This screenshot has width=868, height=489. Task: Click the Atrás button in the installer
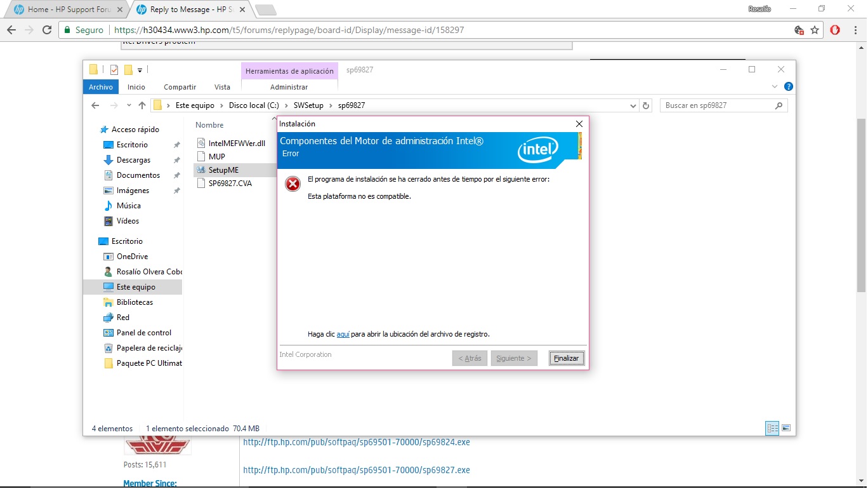pyautogui.click(x=470, y=358)
